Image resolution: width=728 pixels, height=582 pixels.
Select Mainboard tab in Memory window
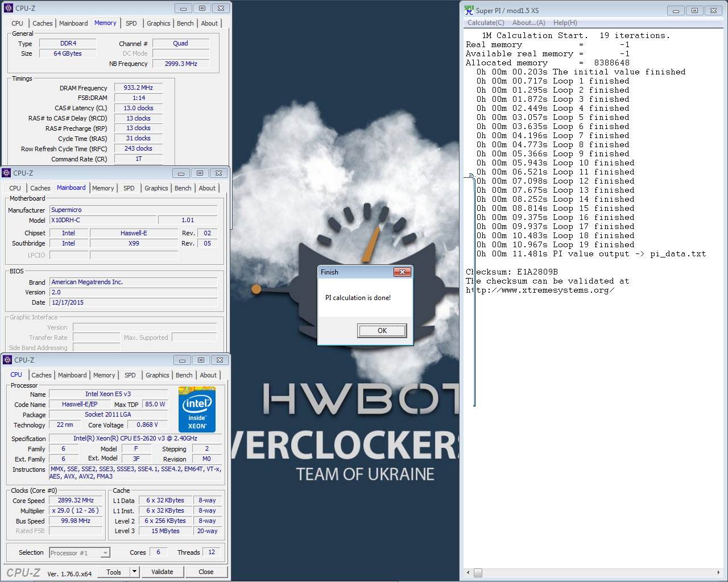73,23
